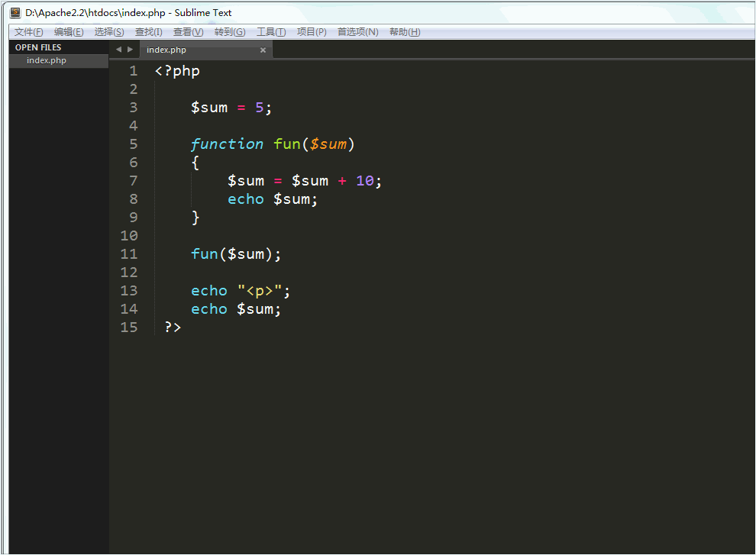Open the 工具(T) menu
Viewport: 756px width, 555px height.
[x=271, y=32]
